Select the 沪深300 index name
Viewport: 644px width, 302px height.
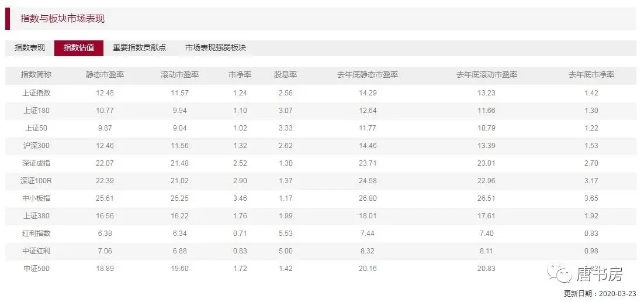pyautogui.click(x=36, y=146)
